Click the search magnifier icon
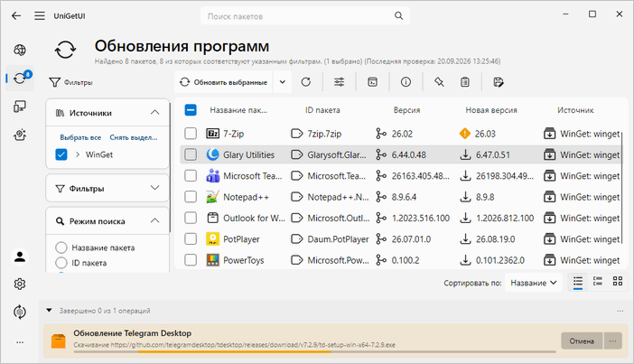634x364 pixels. (x=398, y=15)
